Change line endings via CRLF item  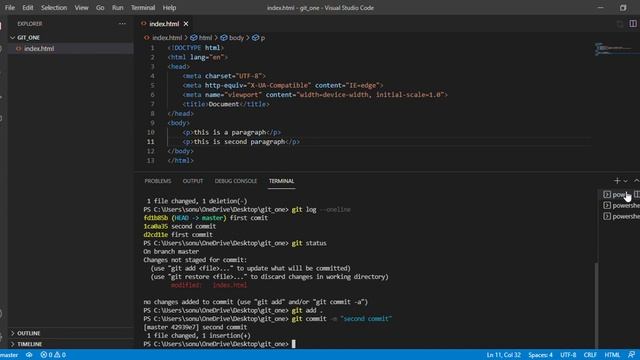(590, 355)
